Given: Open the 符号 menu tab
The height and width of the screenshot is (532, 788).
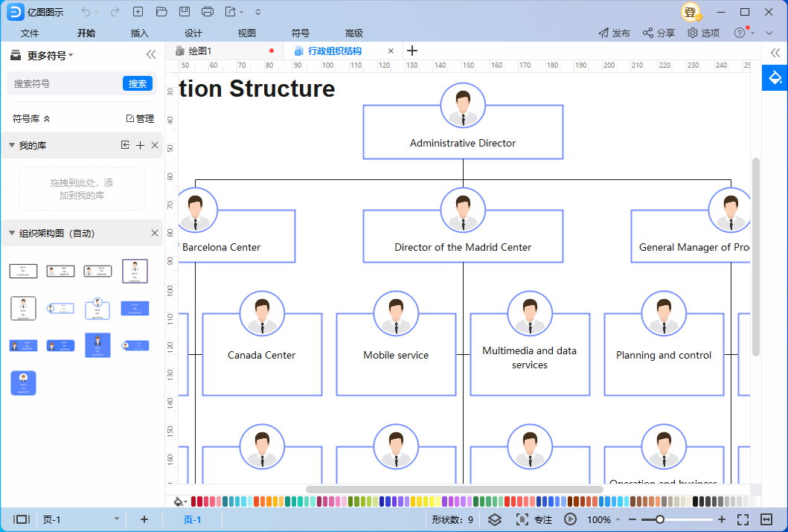Looking at the screenshot, I should click(300, 33).
